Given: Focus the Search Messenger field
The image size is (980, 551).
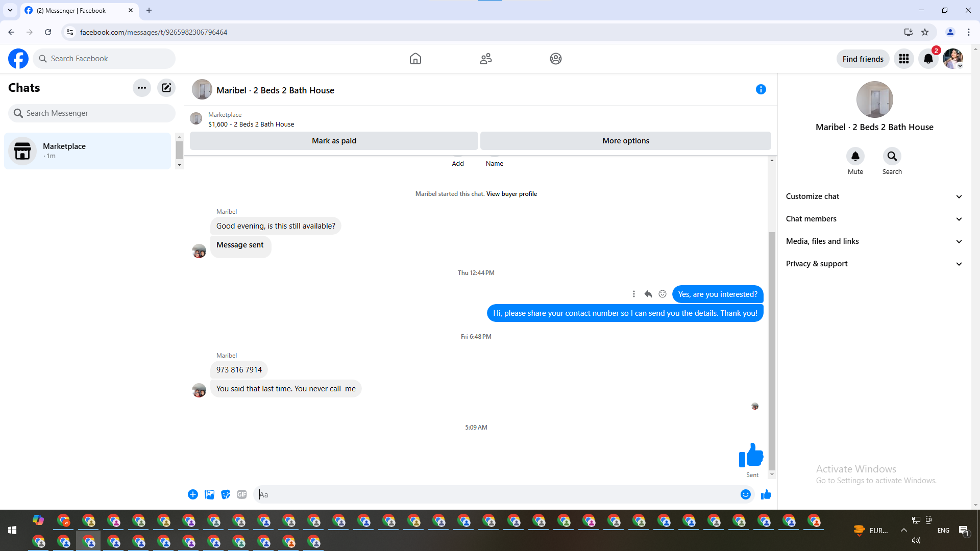Looking at the screenshot, I should 92,113.
